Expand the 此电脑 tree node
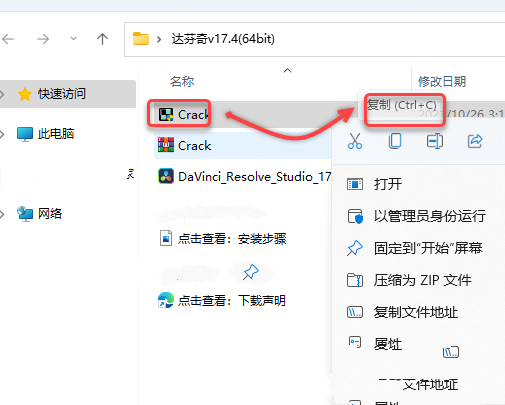 2,134
